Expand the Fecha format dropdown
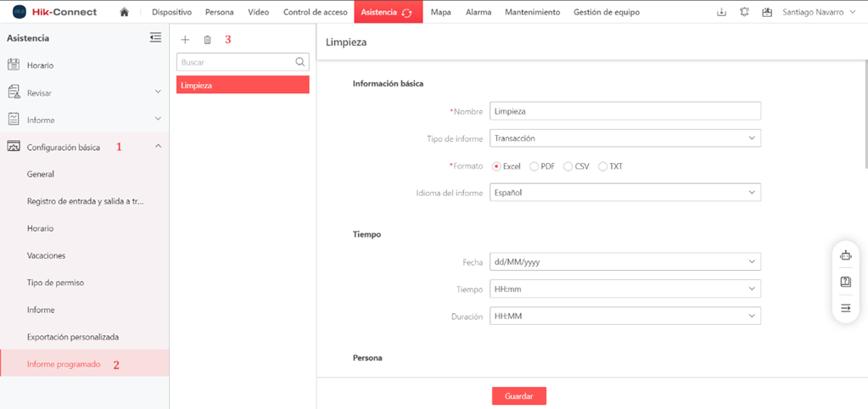The height and width of the screenshot is (409, 868). pos(625,262)
